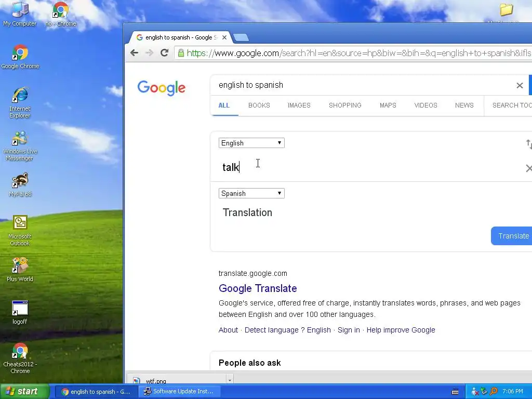
Task: Click the Chrome address bar URL
Action: tap(359, 53)
